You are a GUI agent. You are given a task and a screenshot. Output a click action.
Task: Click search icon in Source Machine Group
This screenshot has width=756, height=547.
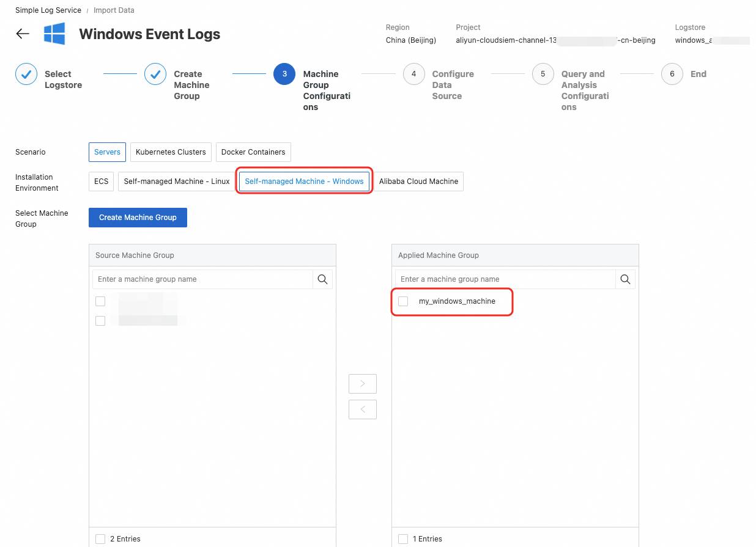coord(322,279)
